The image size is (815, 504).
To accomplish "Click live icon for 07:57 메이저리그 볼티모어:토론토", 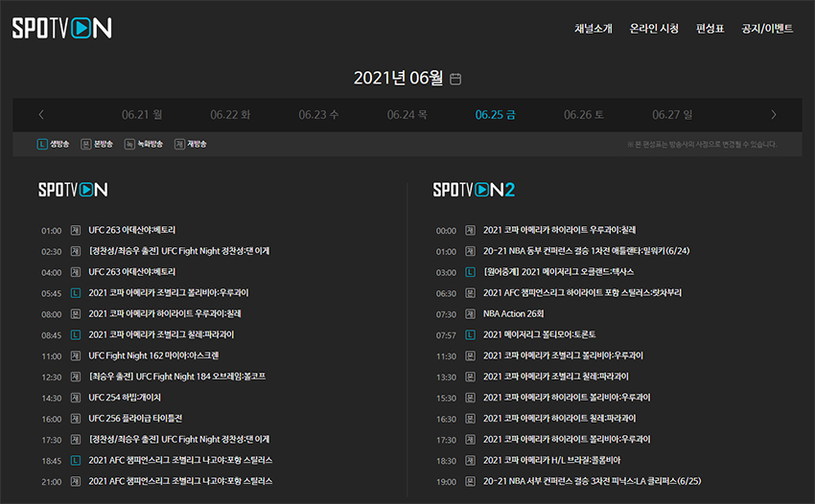I will pos(471,335).
